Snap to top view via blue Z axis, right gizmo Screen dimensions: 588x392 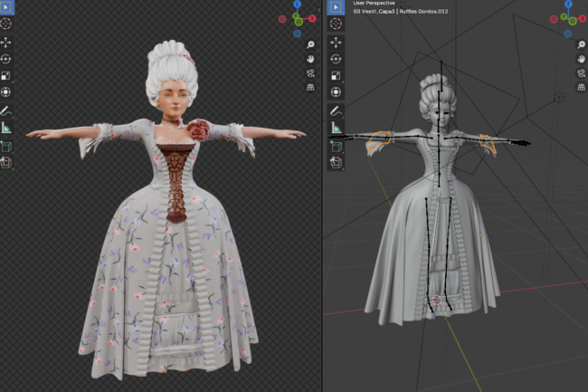point(568,4)
